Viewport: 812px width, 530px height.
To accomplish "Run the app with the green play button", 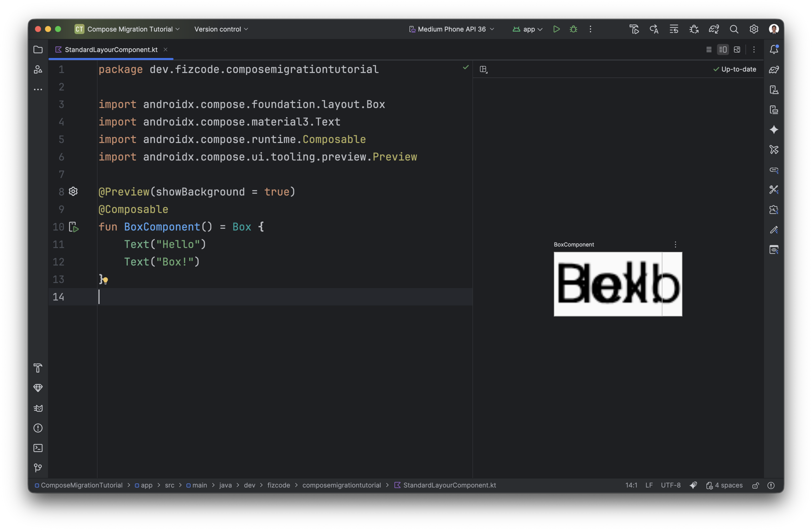I will (x=556, y=29).
